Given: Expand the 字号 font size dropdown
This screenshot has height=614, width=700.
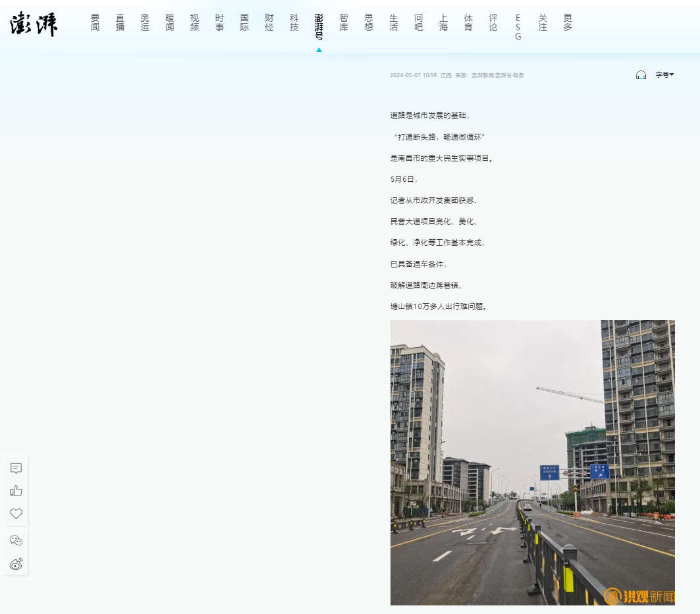Looking at the screenshot, I should 664,75.
